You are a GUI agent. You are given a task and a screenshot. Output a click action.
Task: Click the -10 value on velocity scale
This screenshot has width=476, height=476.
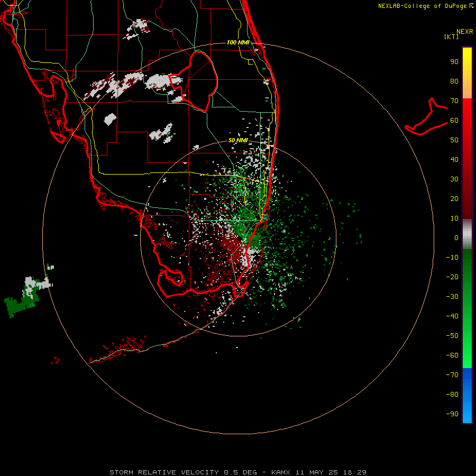click(x=452, y=258)
